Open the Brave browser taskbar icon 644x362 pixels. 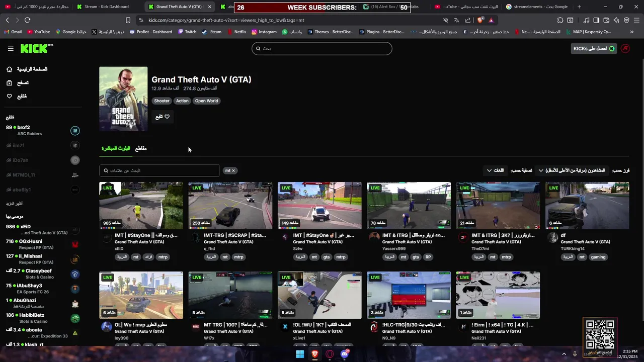tap(315, 354)
